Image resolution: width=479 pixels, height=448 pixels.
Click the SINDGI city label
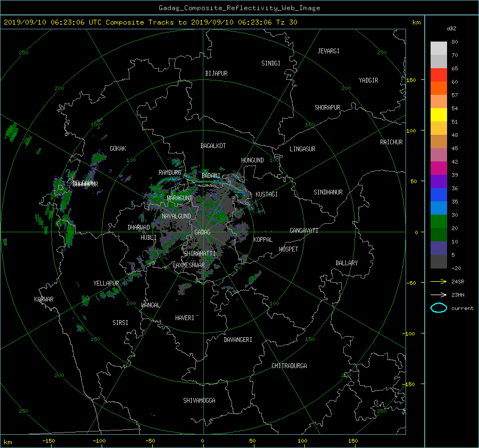(x=271, y=63)
